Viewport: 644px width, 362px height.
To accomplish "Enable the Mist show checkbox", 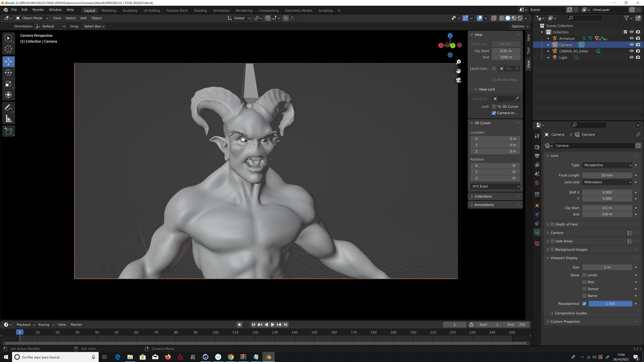I will [x=584, y=282].
